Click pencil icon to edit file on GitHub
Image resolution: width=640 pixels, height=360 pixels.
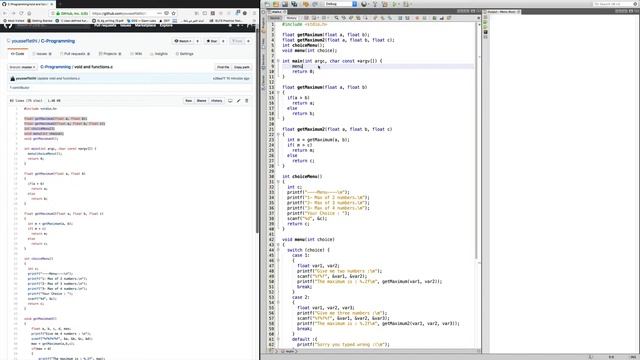[x=238, y=100]
